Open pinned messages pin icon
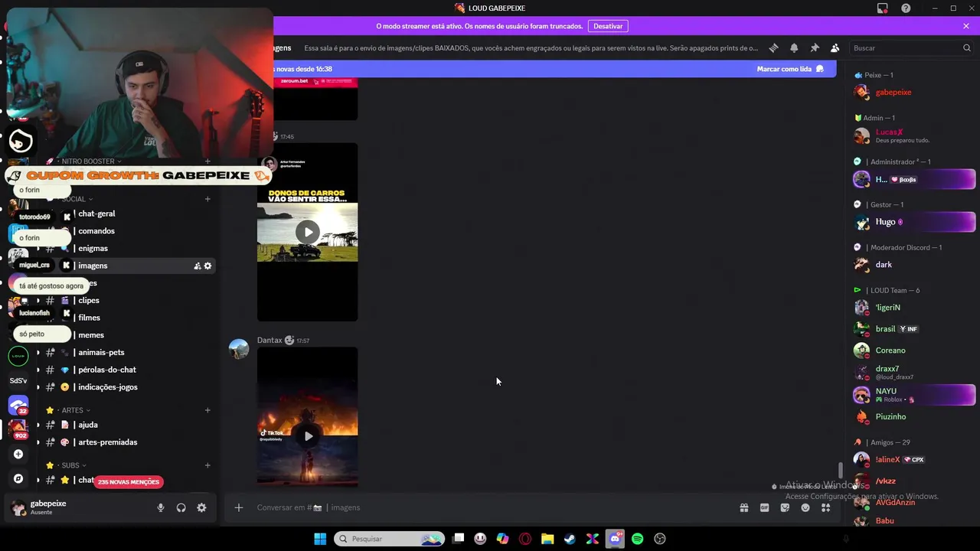Viewport: 980px width, 551px height. [815, 47]
